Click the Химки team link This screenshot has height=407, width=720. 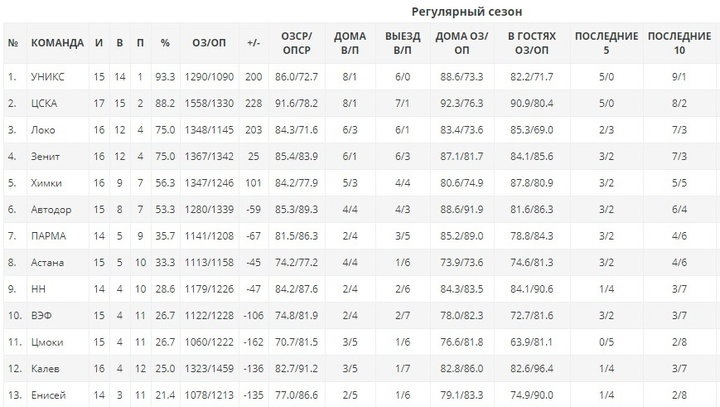[x=48, y=183]
